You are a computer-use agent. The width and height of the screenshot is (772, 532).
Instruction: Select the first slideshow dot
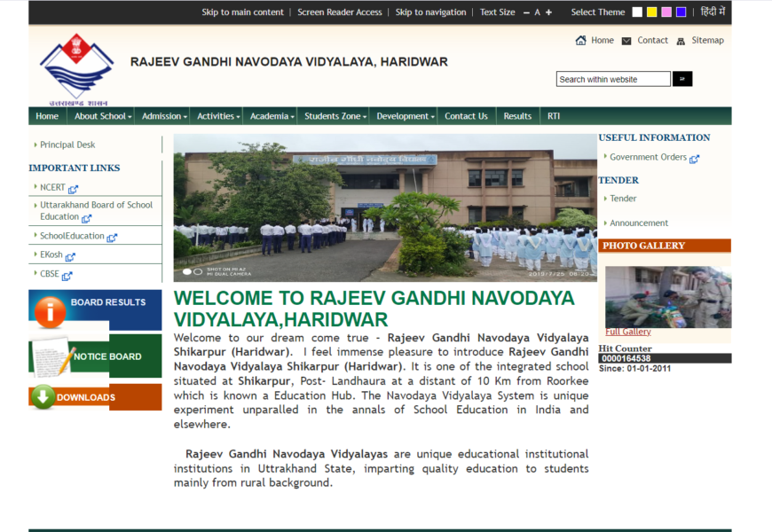coord(187,271)
